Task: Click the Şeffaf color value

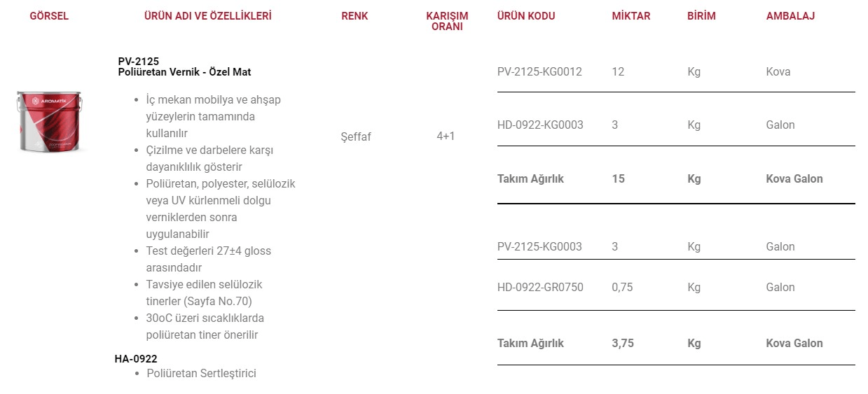Action: [356, 136]
